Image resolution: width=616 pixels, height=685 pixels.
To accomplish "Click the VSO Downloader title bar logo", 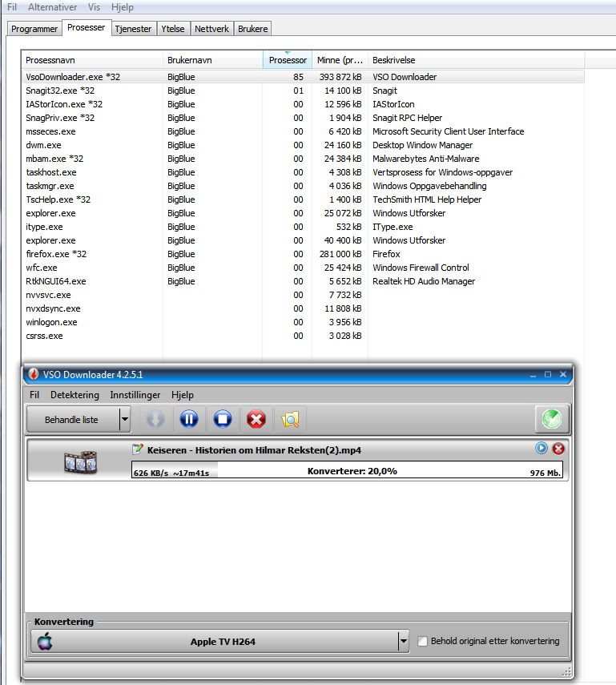I will pos(33,374).
